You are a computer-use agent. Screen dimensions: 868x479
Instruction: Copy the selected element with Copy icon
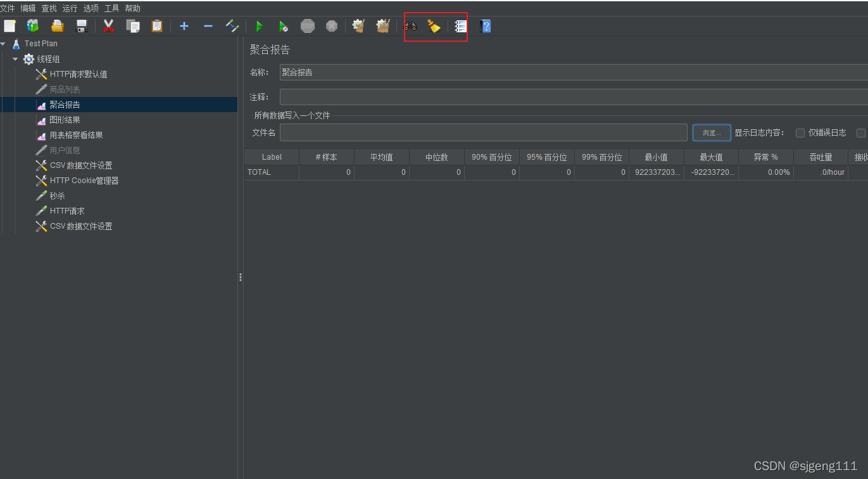tap(133, 26)
